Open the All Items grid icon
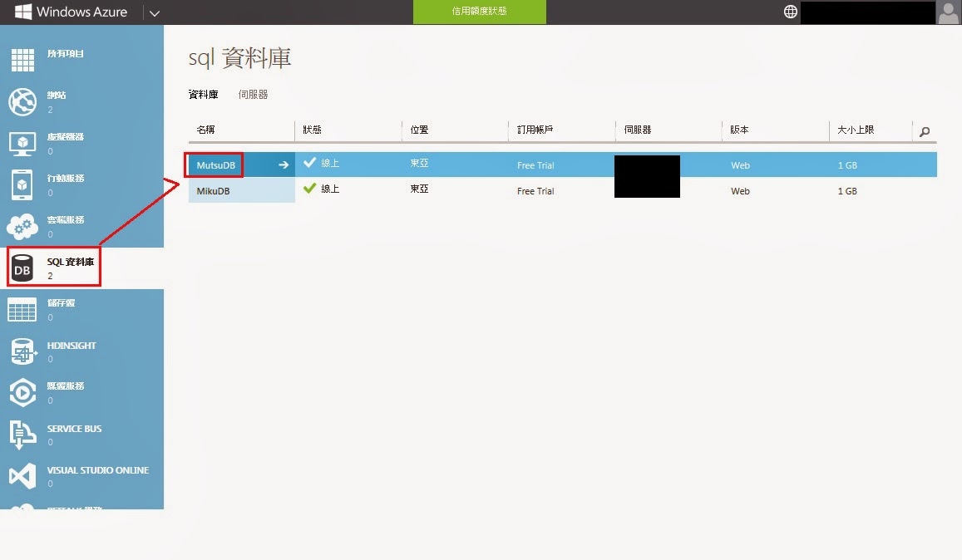Viewport: 962px width, 560px height. pyautogui.click(x=22, y=60)
